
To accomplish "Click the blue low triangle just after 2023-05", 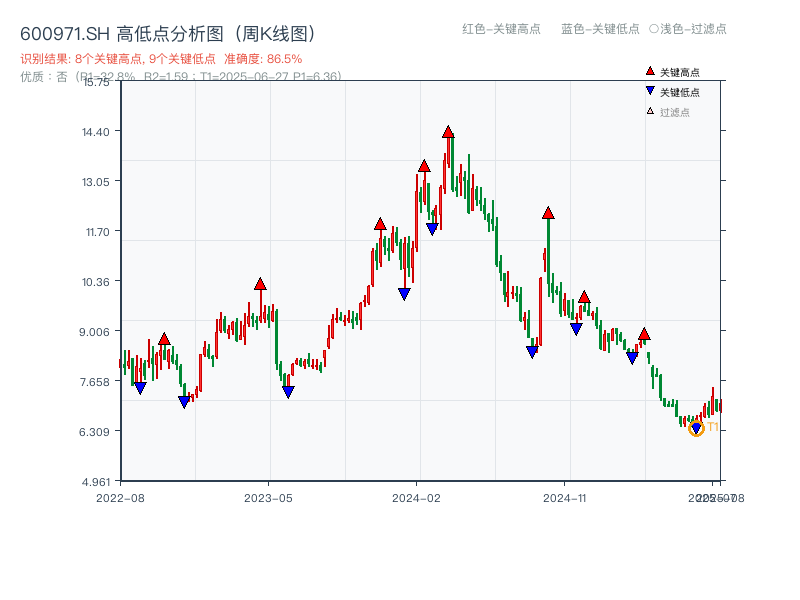I will [288, 392].
